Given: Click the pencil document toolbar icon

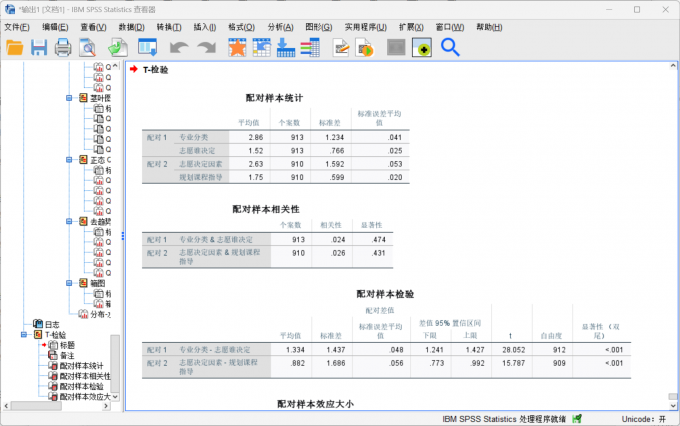Looking at the screenshot, I should point(341,47).
